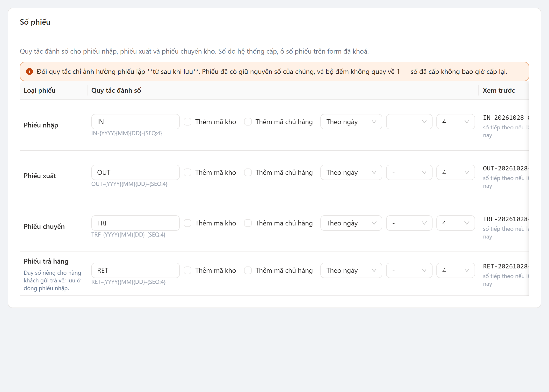This screenshot has height=392, width=549.
Task: Open the separator dropdown for Phiếu nhập
Action: [409, 122]
